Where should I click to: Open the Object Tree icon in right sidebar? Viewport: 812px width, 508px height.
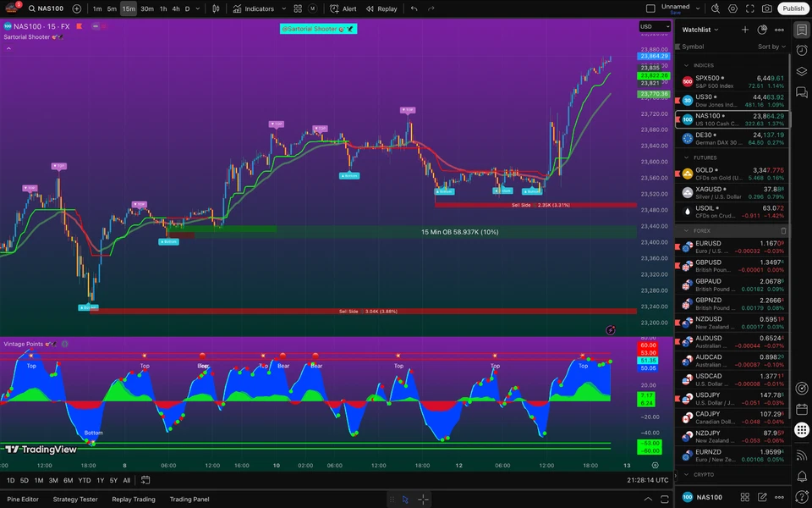pos(801,71)
